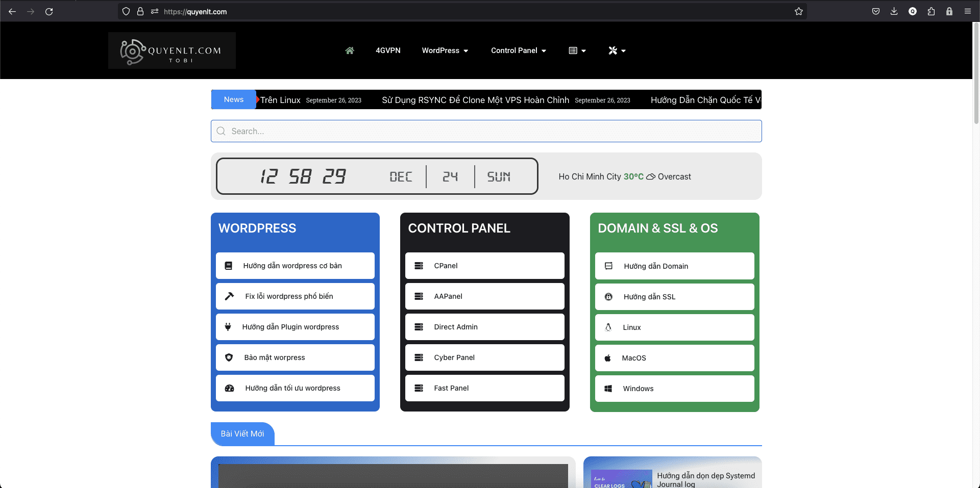Expand the WordPress navigation dropdown
Screen dimensions: 980x488
point(445,50)
